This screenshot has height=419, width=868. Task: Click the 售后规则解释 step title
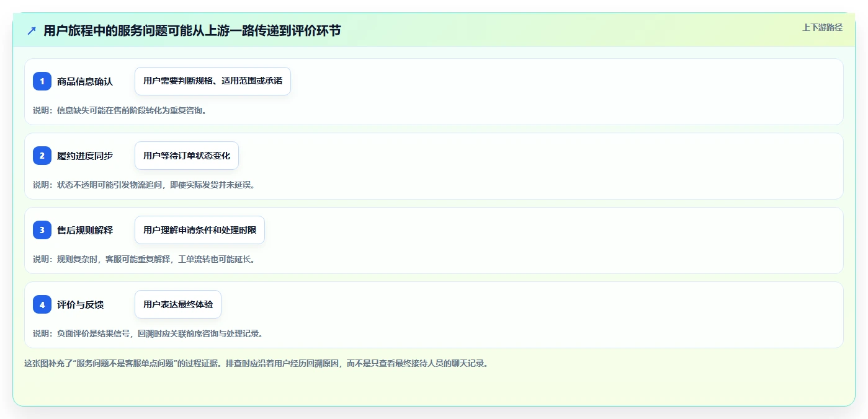(x=85, y=230)
